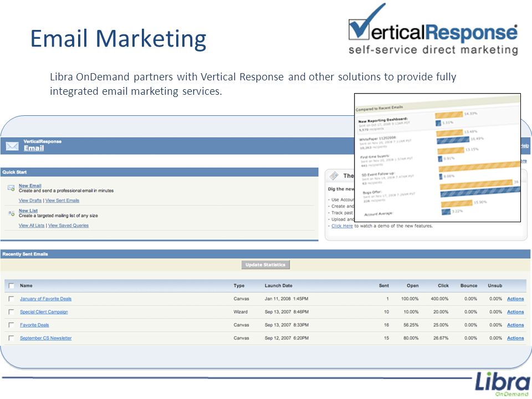This screenshot has height=399, width=532.
Task: Toggle the select-all checkbox in table header
Action: tap(11, 286)
